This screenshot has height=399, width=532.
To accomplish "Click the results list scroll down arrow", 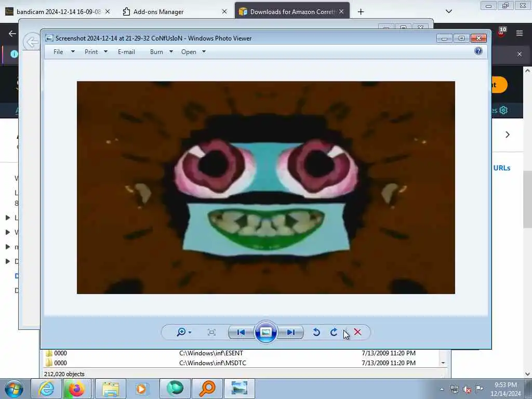I will [x=443, y=363].
